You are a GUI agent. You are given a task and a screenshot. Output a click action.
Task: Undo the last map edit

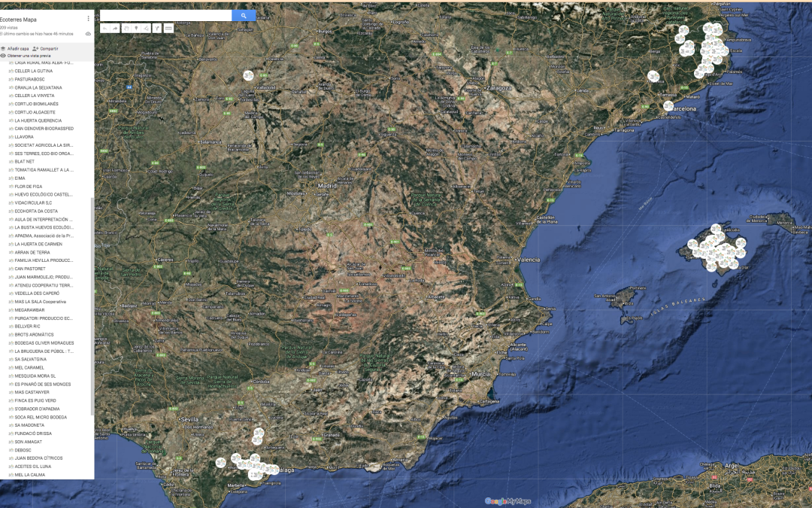105,29
